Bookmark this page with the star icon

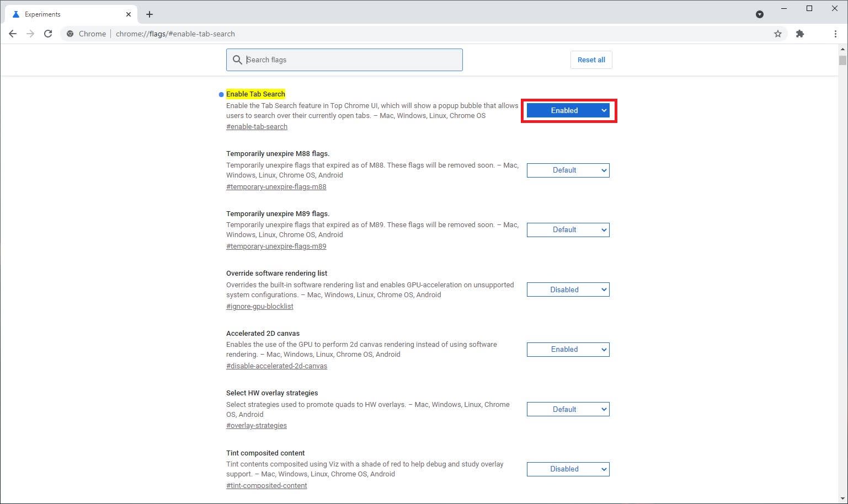pos(778,34)
